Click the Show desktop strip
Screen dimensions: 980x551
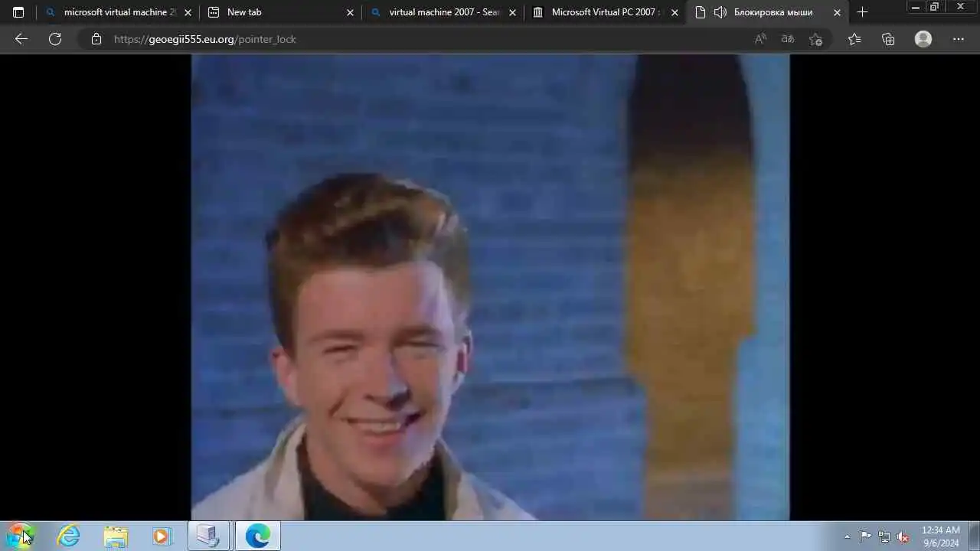974,536
